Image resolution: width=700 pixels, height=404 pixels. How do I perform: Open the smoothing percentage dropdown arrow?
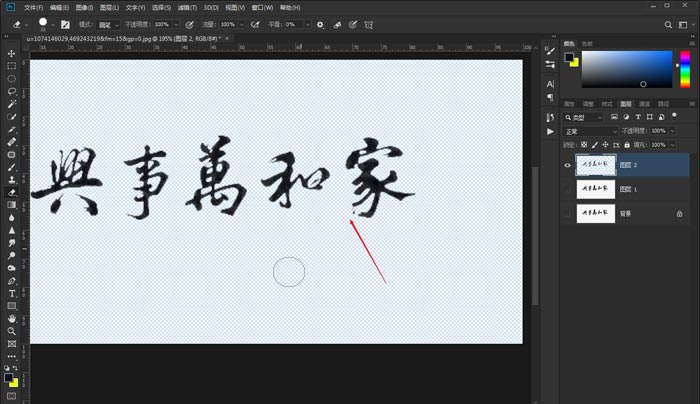tap(308, 25)
